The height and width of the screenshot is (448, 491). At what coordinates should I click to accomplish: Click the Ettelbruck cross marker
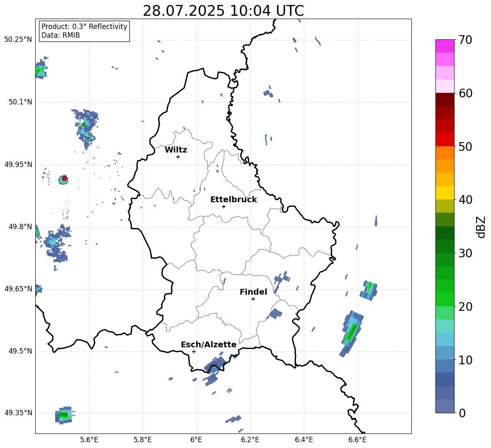click(224, 206)
